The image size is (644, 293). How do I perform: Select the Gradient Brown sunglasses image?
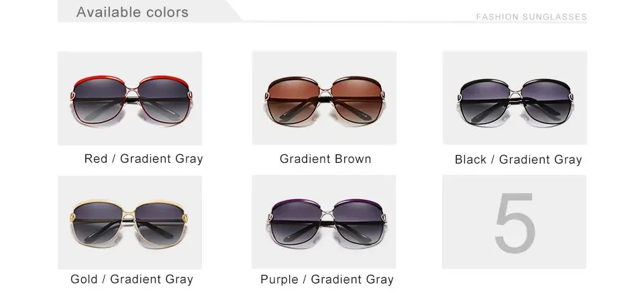pyautogui.click(x=325, y=98)
